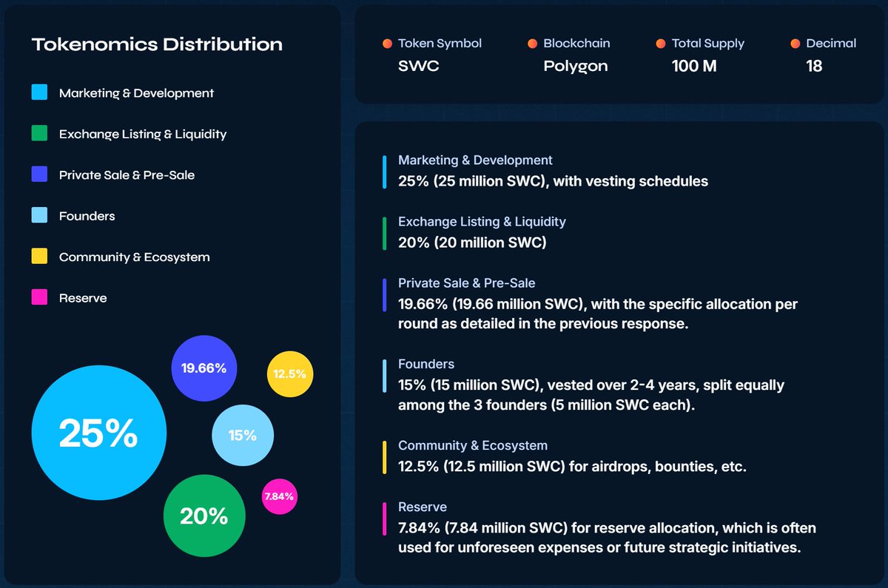
Task: Select the yellow 12.5% bubble
Action: tap(290, 374)
